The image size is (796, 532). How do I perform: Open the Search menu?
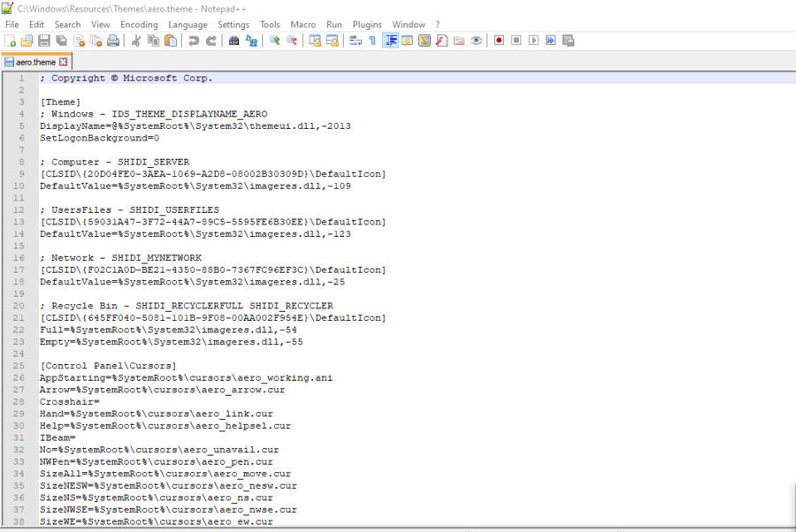pyautogui.click(x=67, y=25)
